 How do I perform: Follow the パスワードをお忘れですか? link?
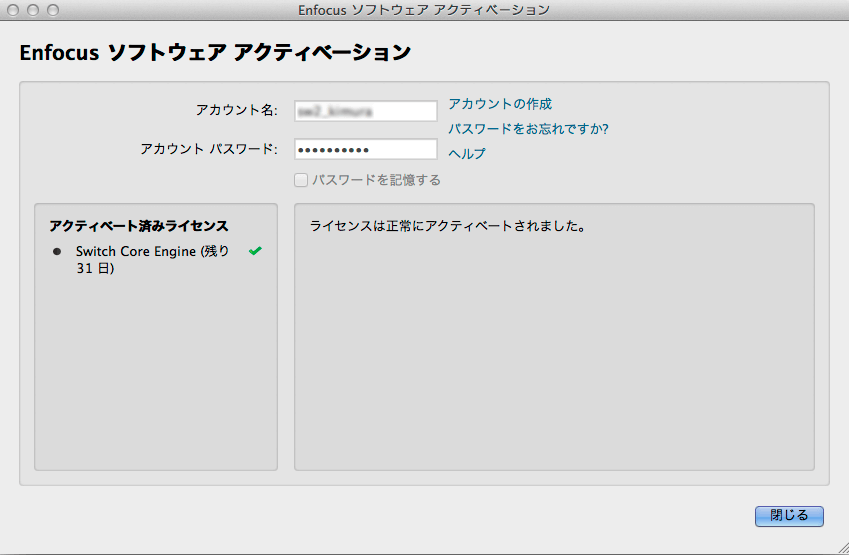(528, 129)
